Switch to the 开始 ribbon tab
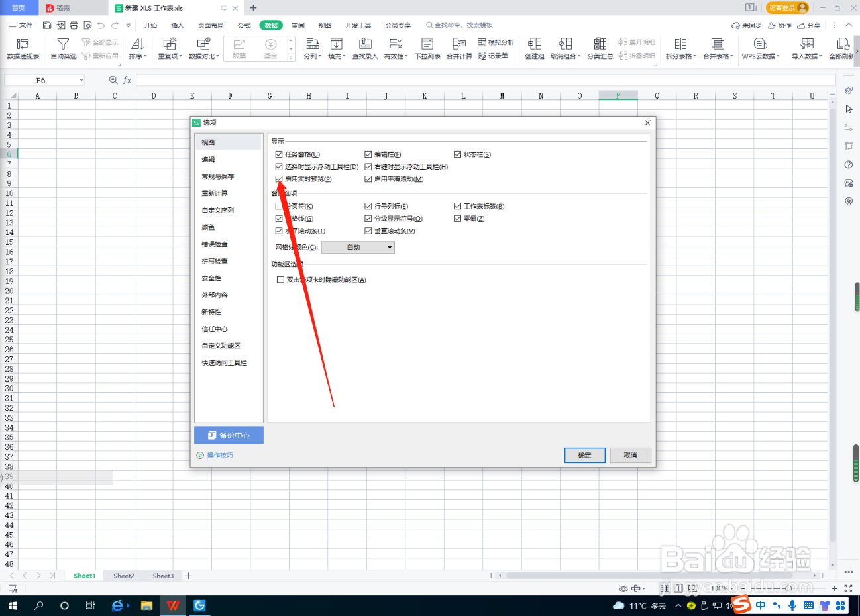 click(150, 25)
